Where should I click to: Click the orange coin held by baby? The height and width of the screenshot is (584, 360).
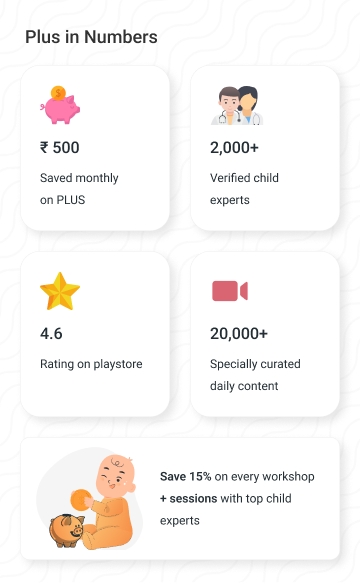pyautogui.click(x=81, y=500)
